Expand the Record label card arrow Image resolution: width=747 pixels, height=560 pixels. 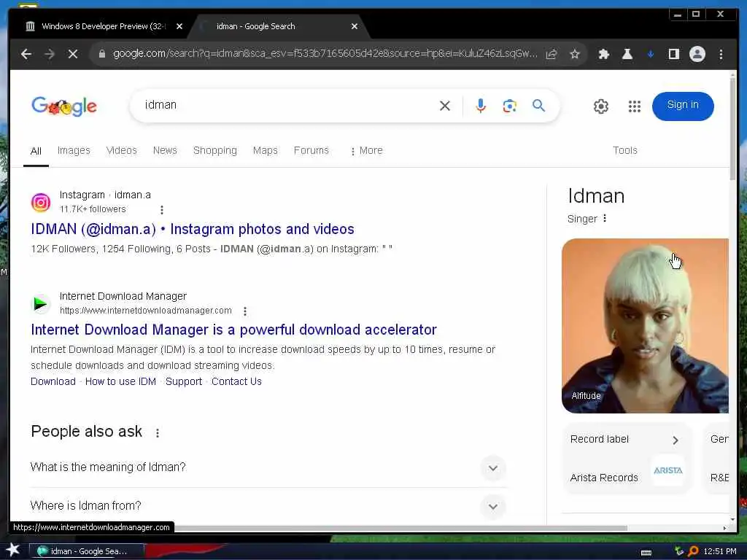click(x=675, y=440)
